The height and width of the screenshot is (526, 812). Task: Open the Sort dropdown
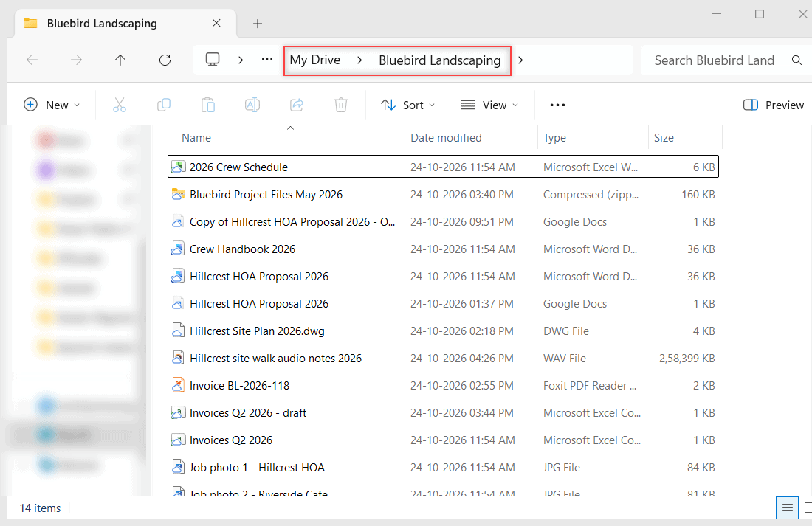[x=408, y=105]
